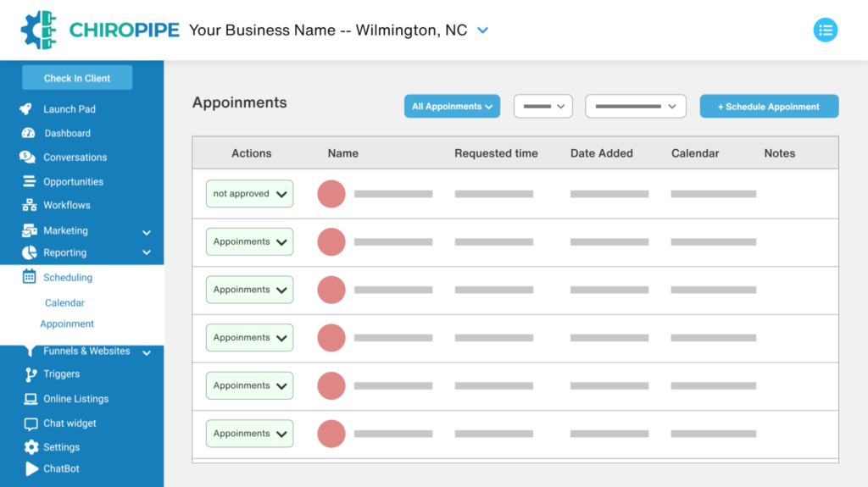
Task: Click + Schedule Appoinment button
Action: pos(769,106)
